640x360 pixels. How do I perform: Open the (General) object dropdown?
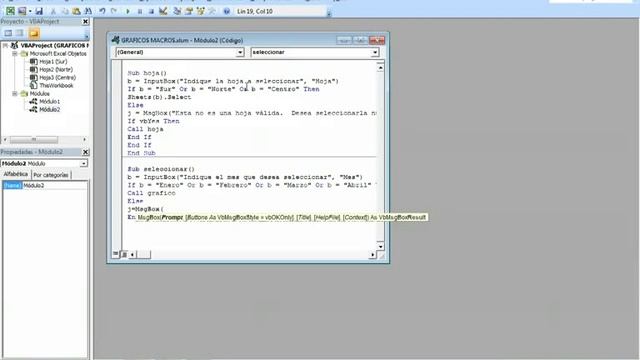pos(240,52)
